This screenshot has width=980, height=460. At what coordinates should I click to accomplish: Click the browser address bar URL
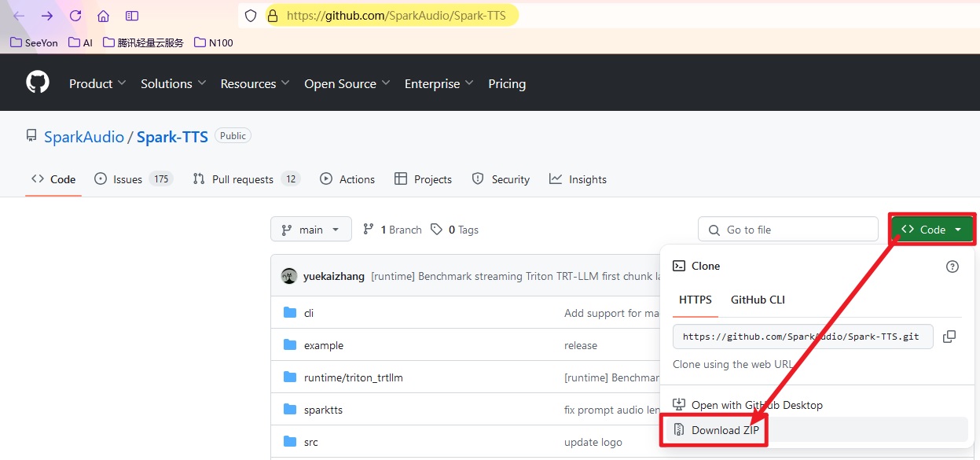pos(396,16)
